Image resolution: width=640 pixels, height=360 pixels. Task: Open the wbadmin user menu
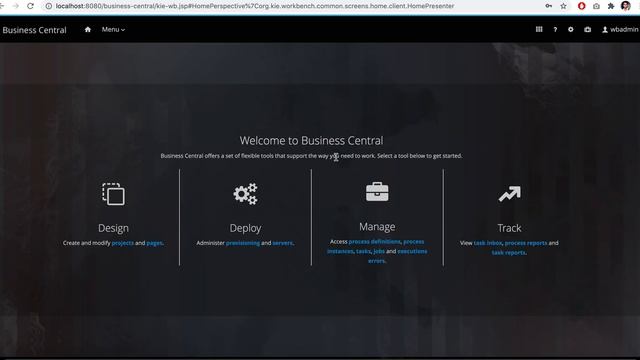click(620, 29)
